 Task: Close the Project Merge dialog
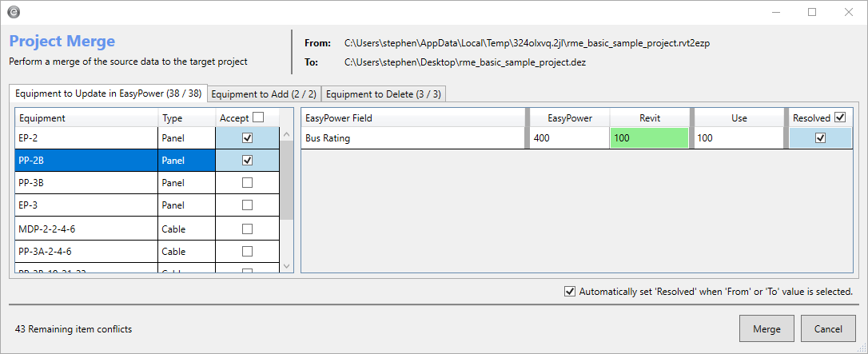849,12
